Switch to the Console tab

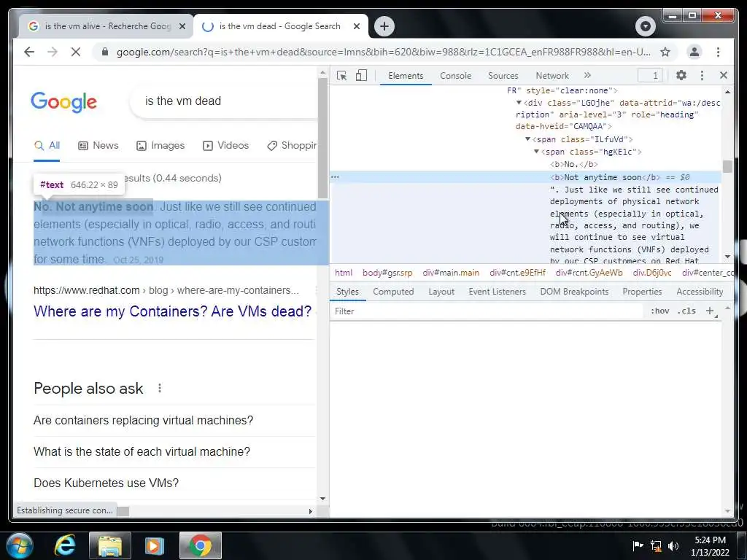point(455,76)
